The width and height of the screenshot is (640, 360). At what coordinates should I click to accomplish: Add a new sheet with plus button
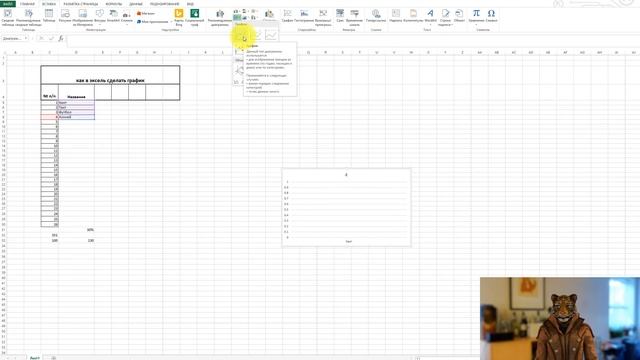point(53,358)
